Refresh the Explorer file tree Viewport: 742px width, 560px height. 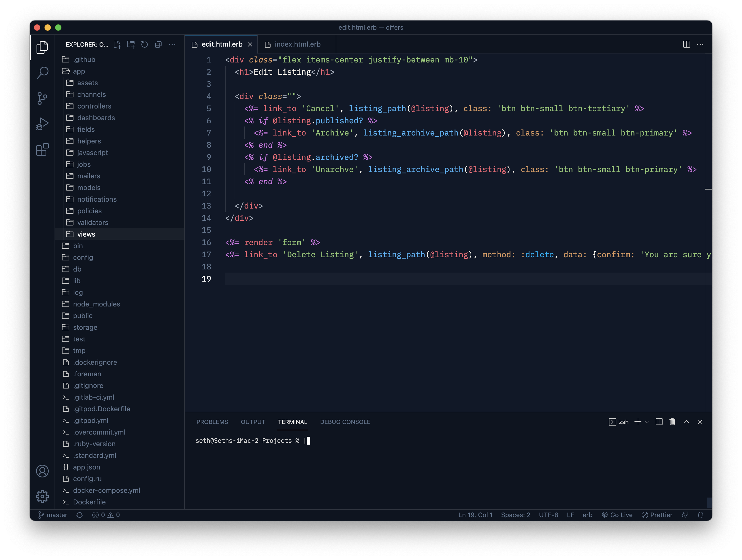click(145, 44)
